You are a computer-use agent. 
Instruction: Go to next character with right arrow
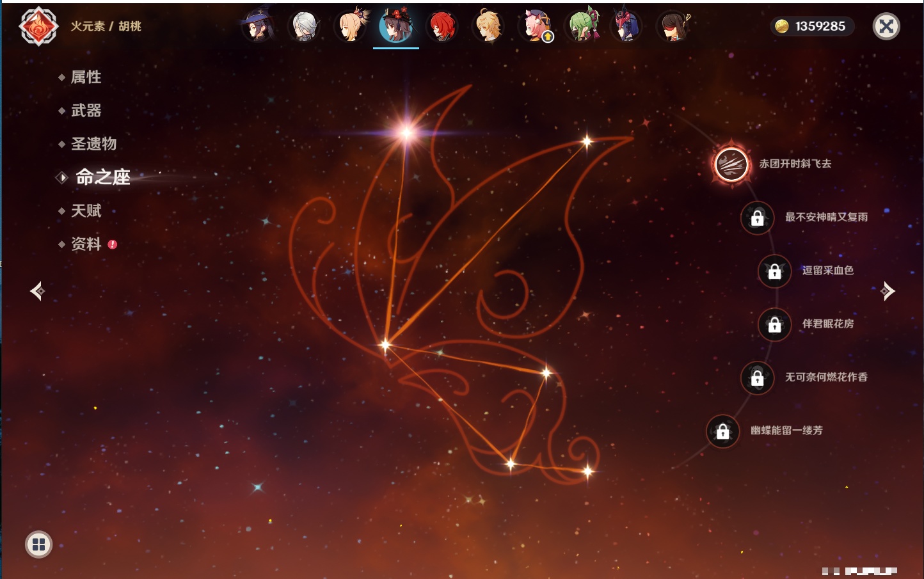[x=887, y=291]
